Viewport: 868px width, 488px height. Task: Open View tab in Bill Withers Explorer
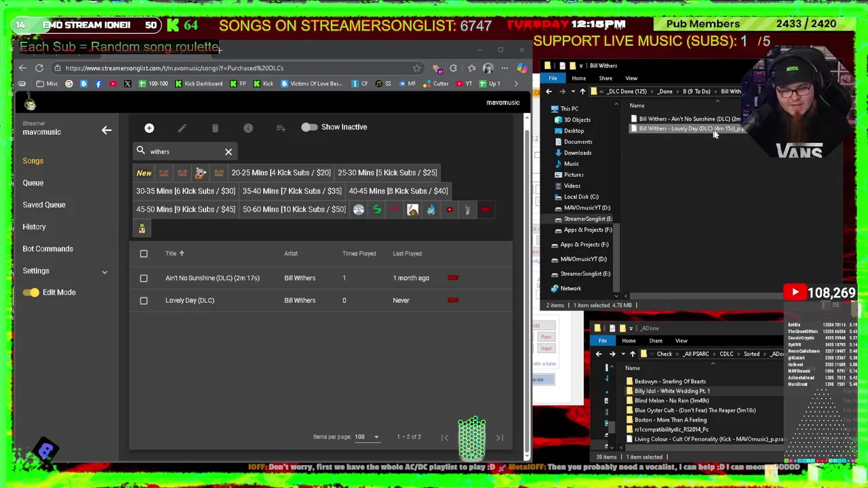(631, 78)
